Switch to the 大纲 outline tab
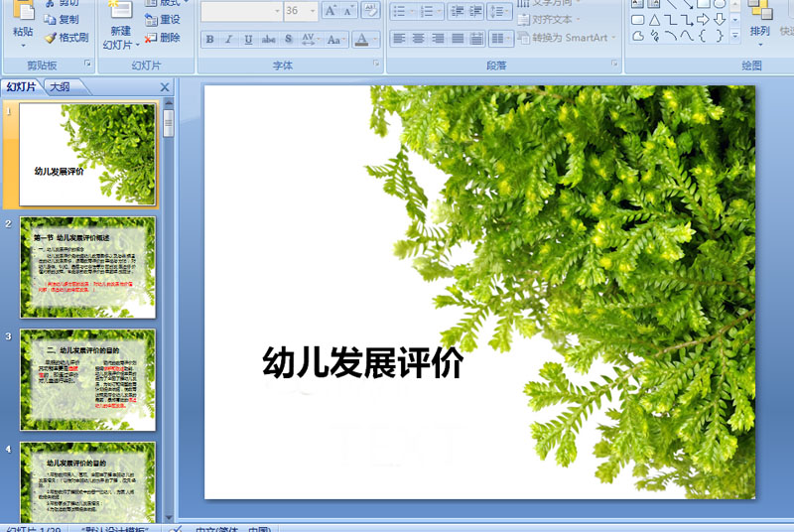The image size is (794, 532). coord(62,87)
